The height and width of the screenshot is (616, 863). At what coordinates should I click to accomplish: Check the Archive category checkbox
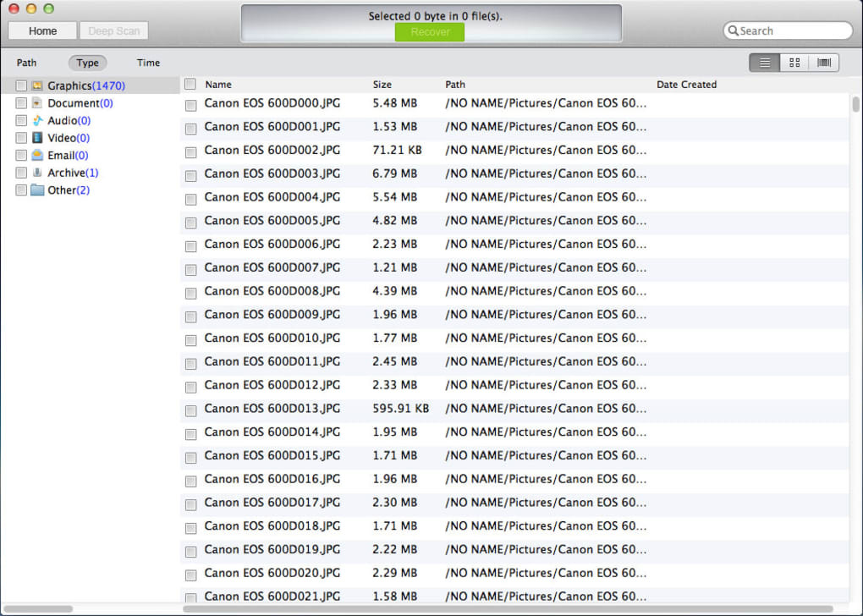[x=21, y=173]
